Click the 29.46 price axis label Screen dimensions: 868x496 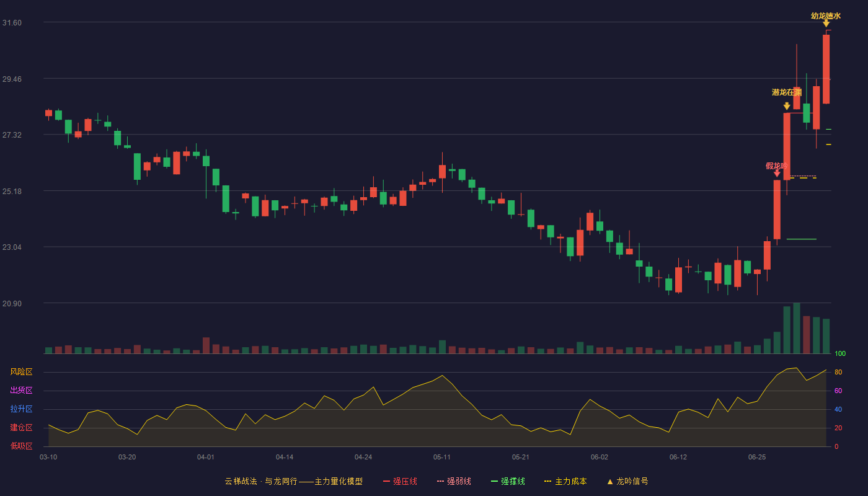click(x=12, y=79)
